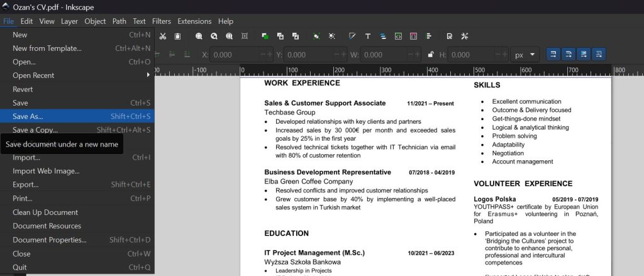This screenshot has width=644, height=276.
Task: Toggle width/height ratio lock
Action: pyautogui.click(x=430, y=54)
